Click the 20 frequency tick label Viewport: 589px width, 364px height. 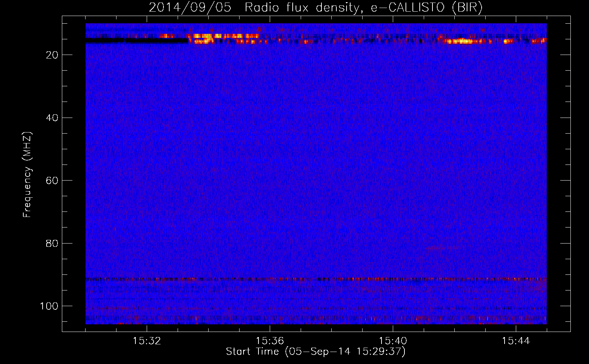pyautogui.click(x=52, y=55)
